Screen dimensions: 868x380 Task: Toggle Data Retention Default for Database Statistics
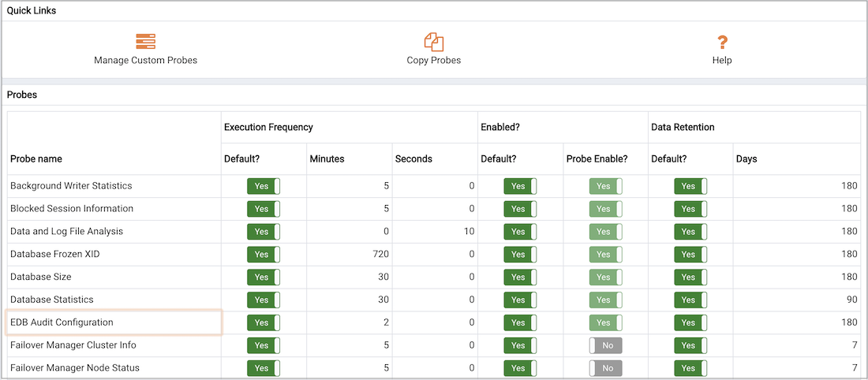(x=691, y=300)
